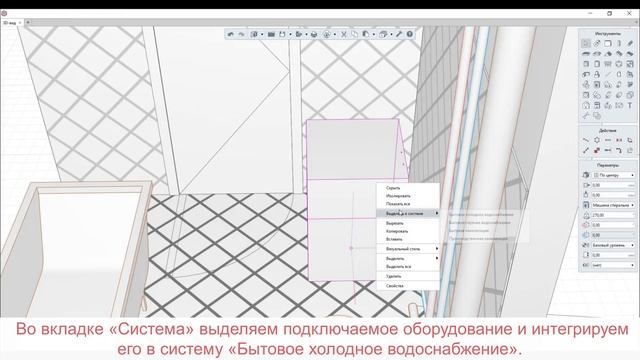Select the person-shaped tool icon
This screenshot has height=360, width=640.
tap(597, 74)
